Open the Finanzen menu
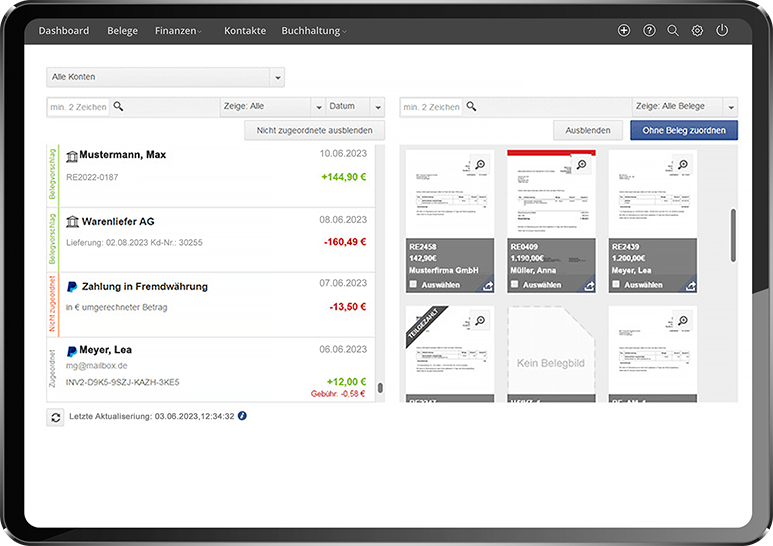Viewport: 773px width, 546px height. coord(178,31)
